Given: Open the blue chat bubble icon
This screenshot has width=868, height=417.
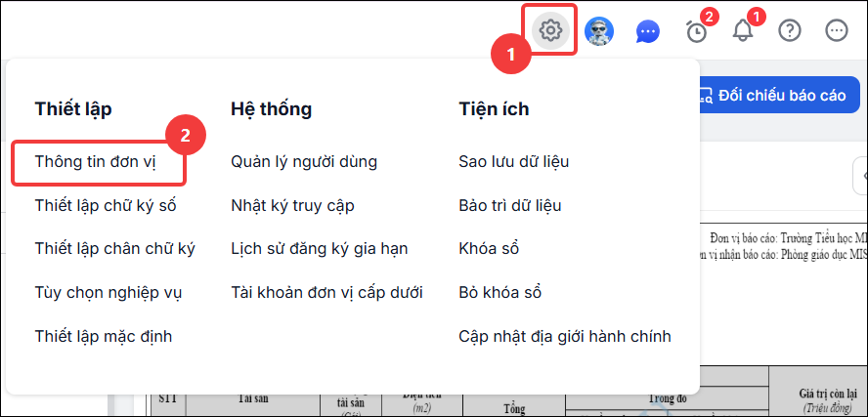Looking at the screenshot, I should click(648, 32).
